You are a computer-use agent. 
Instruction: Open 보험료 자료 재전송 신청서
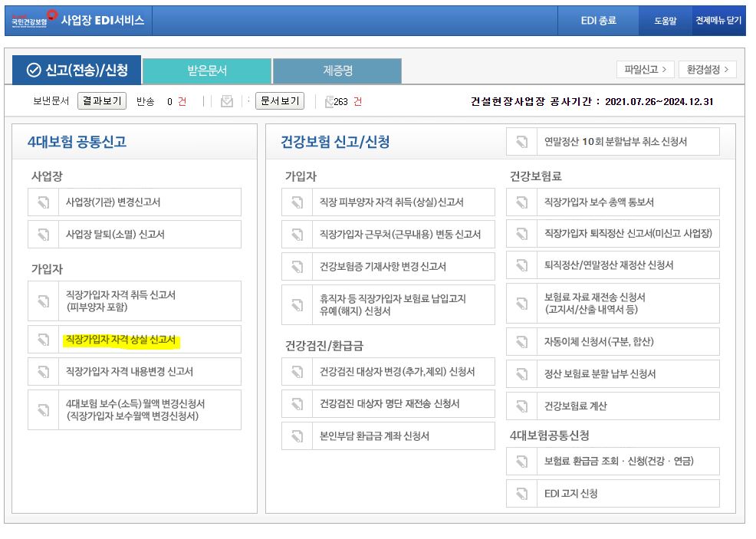[x=613, y=304]
